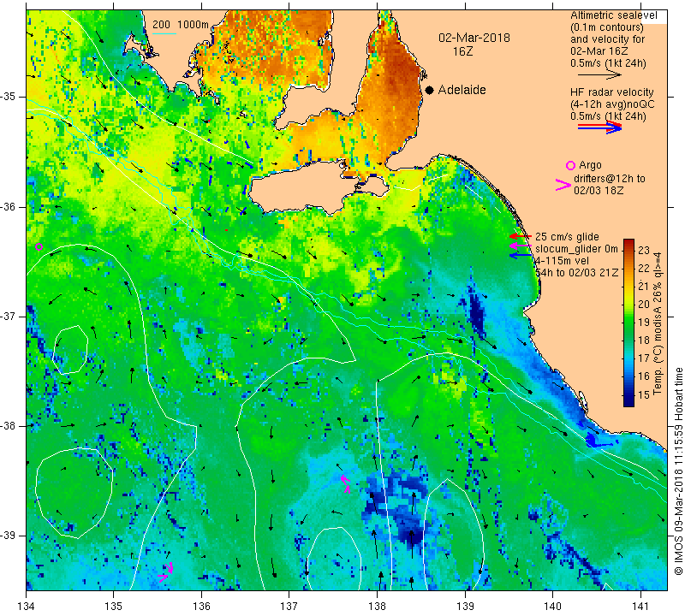
Task: Click the 'Altimetric sealevel' legend heading
Action: coord(613,15)
